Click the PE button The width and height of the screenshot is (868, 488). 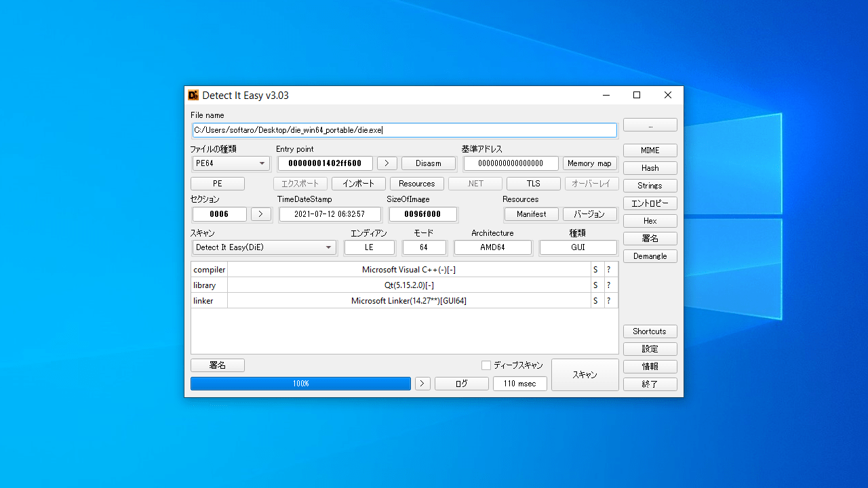(218, 184)
